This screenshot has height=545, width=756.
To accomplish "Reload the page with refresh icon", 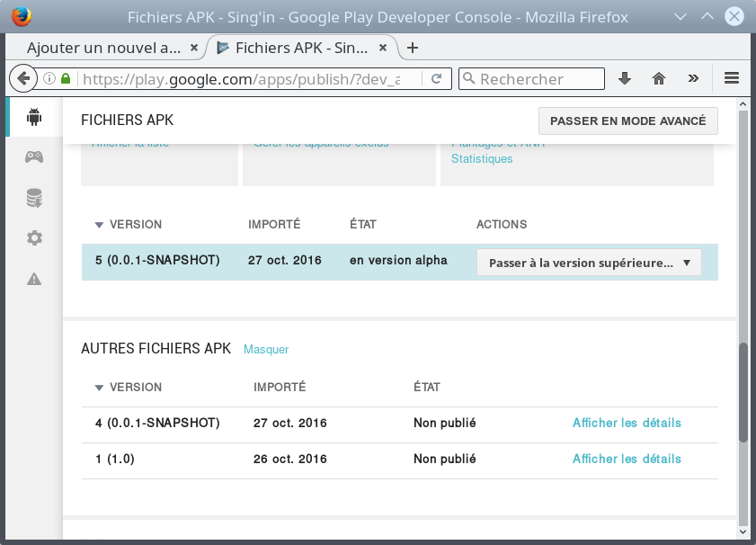I will click(x=436, y=78).
